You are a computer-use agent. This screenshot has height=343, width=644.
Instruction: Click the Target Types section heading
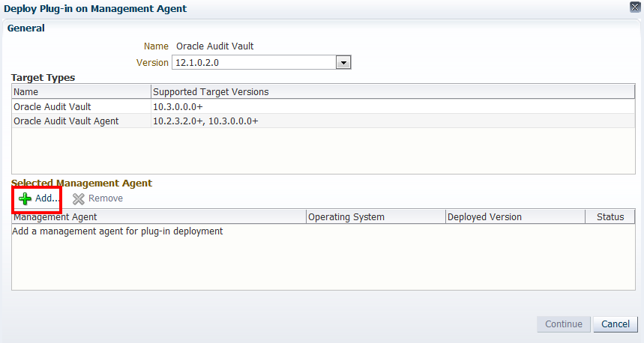pos(43,78)
